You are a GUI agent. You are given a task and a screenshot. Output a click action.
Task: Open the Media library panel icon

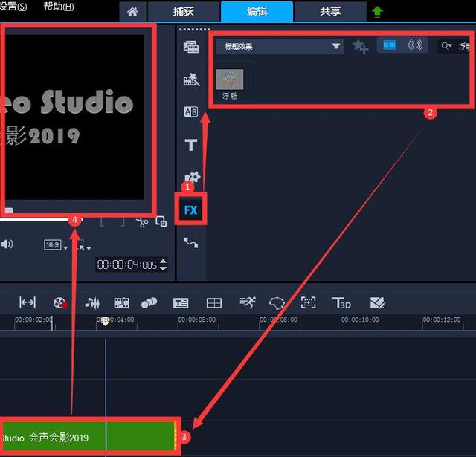[x=191, y=47]
